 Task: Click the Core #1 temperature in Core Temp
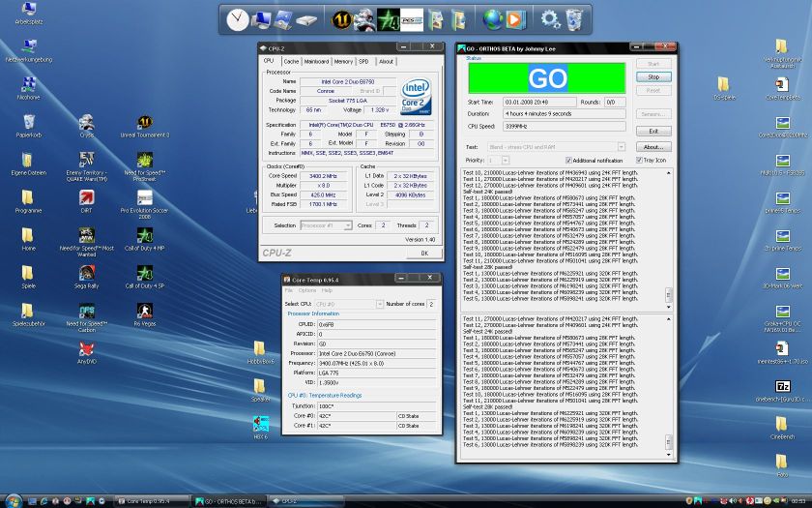[x=357, y=425]
